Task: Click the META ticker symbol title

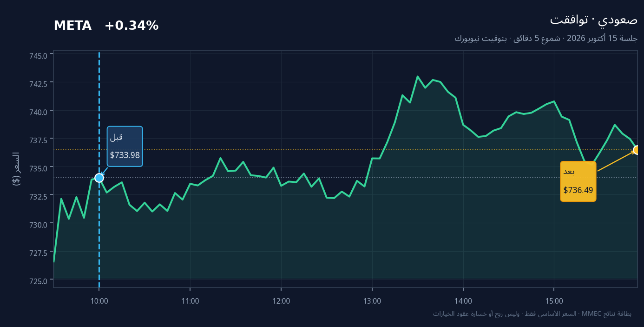Action: pos(72,26)
